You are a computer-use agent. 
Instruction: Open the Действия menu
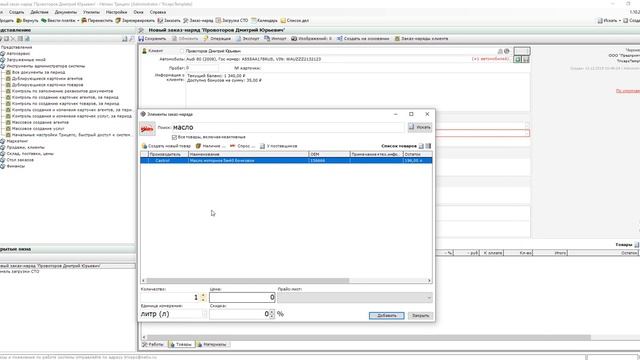[39, 12]
